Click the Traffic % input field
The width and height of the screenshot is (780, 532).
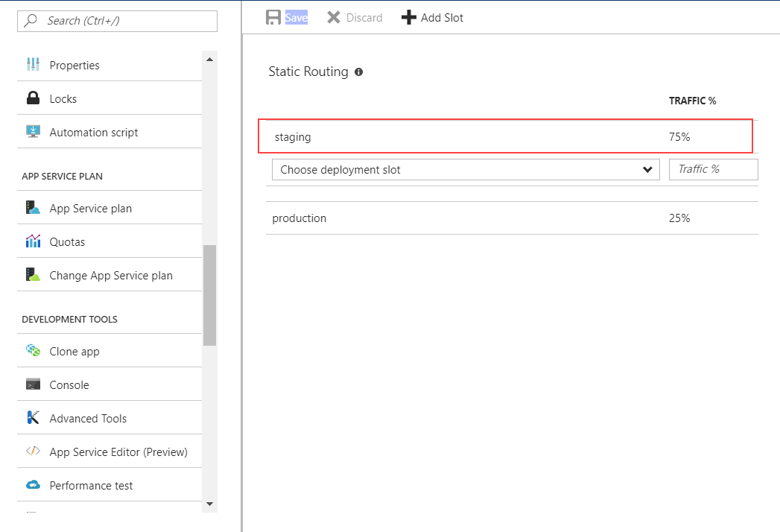(713, 169)
